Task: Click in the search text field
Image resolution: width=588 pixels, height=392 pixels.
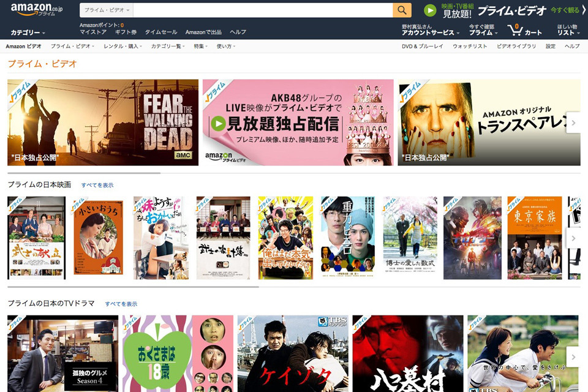Action: coord(262,10)
